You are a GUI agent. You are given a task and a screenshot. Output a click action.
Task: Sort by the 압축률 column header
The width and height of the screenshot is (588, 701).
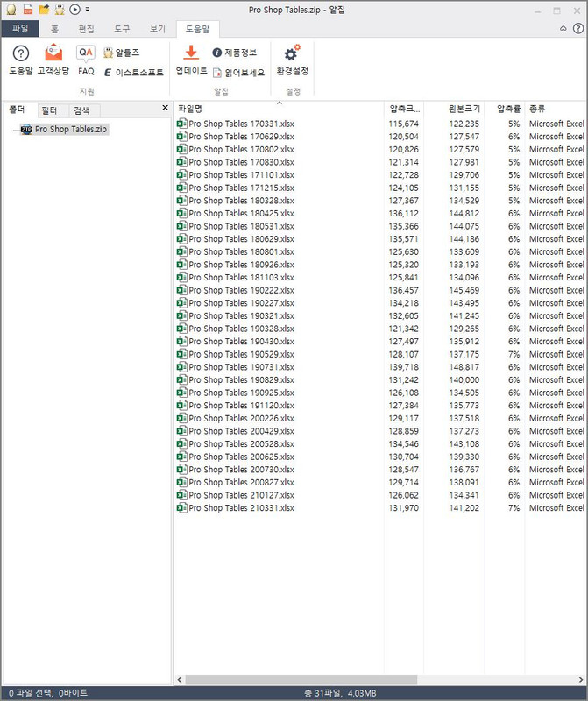pos(505,109)
